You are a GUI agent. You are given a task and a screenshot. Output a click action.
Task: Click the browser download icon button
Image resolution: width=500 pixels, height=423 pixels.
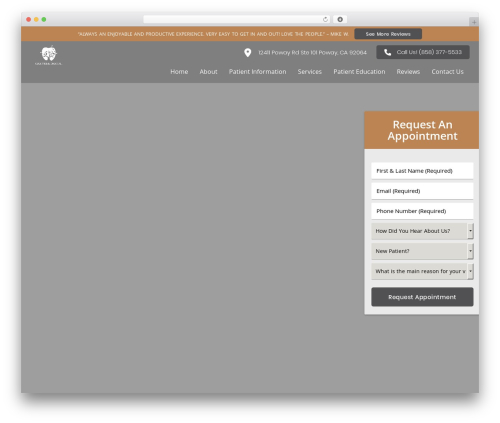coord(340,19)
